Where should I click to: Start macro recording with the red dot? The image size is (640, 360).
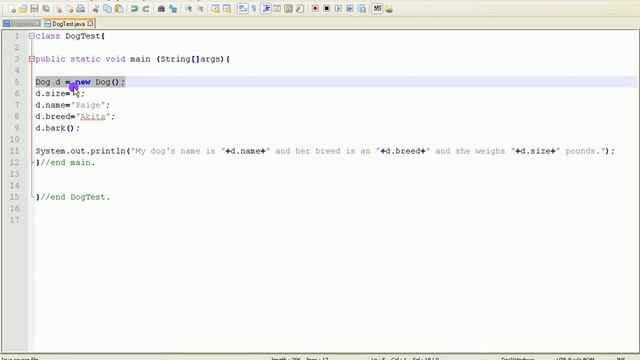click(315, 9)
